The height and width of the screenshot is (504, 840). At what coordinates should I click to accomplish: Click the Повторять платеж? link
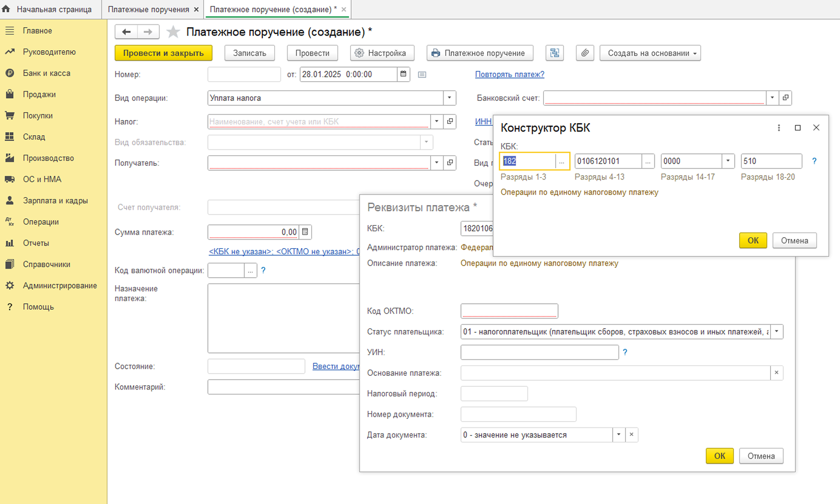509,74
